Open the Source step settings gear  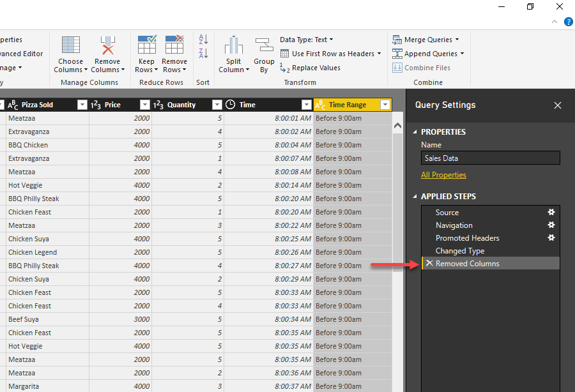point(551,212)
